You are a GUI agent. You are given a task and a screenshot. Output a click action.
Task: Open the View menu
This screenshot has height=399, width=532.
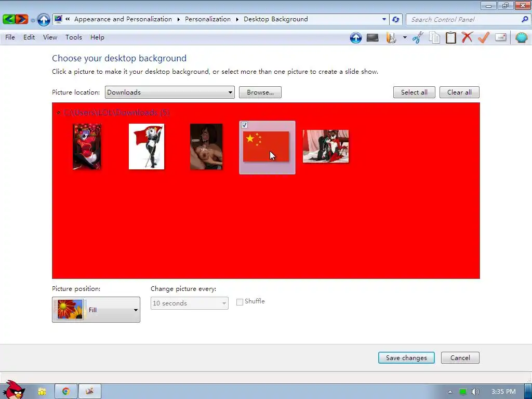pos(50,37)
